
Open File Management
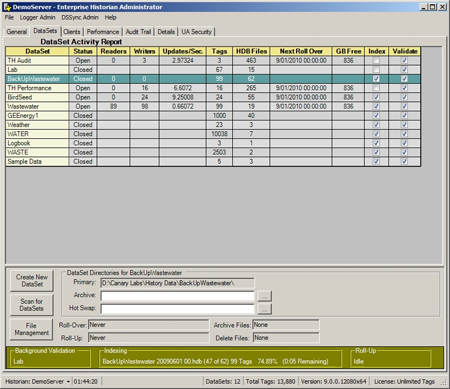[32, 329]
